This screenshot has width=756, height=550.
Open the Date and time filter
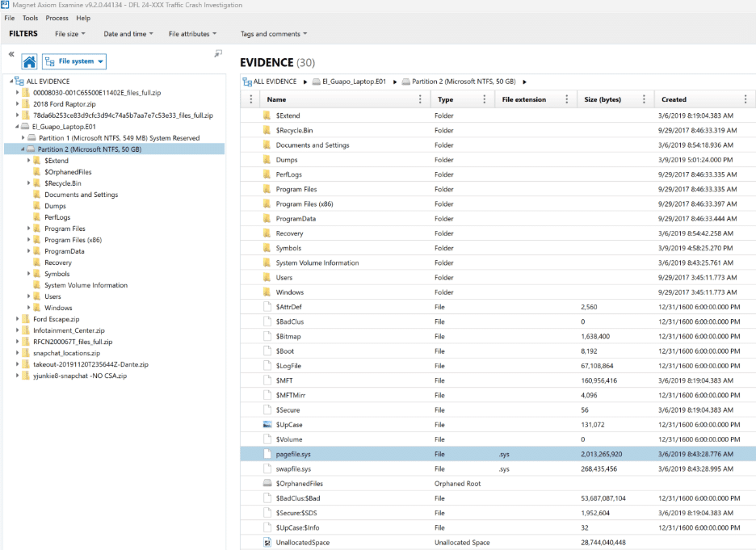(128, 34)
